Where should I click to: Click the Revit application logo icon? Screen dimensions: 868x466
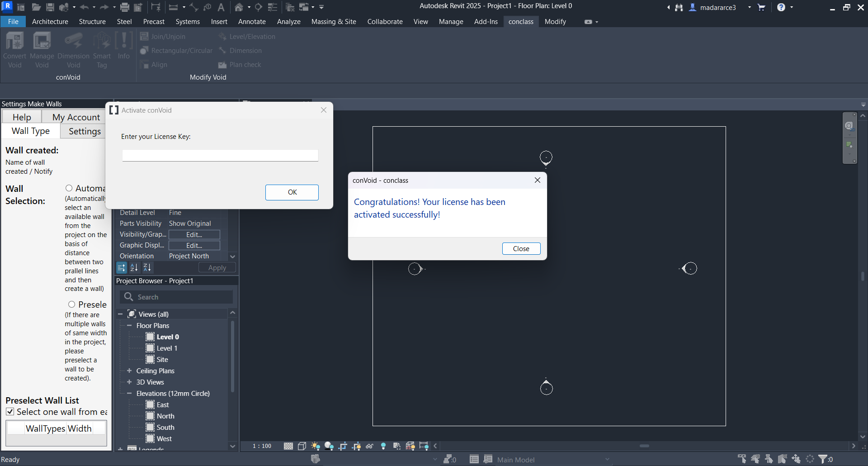point(7,6)
